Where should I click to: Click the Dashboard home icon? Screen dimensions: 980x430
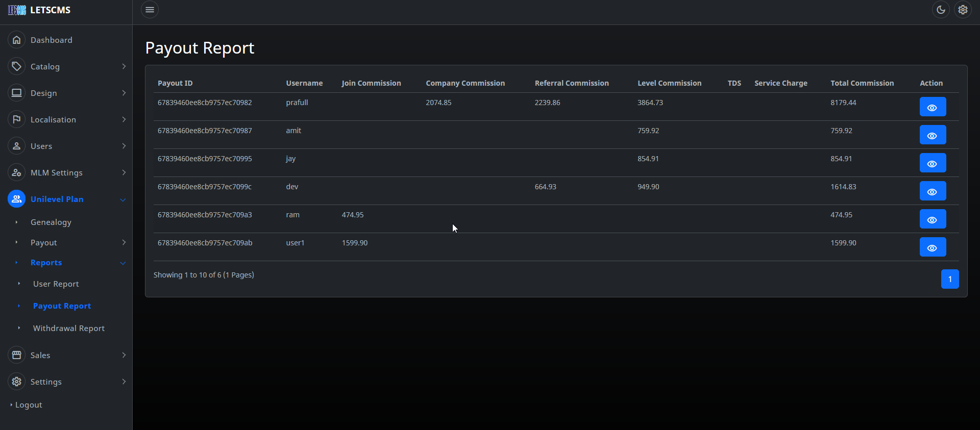click(x=17, y=40)
